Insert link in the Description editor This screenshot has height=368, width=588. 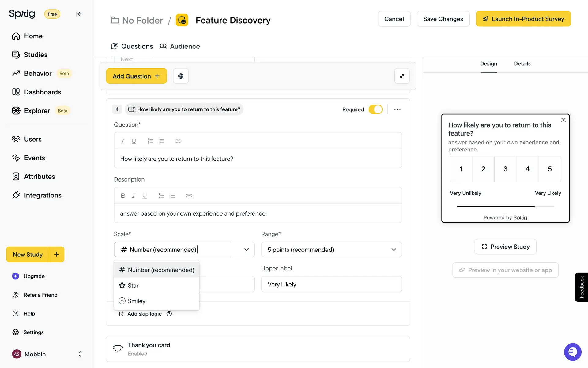189,196
